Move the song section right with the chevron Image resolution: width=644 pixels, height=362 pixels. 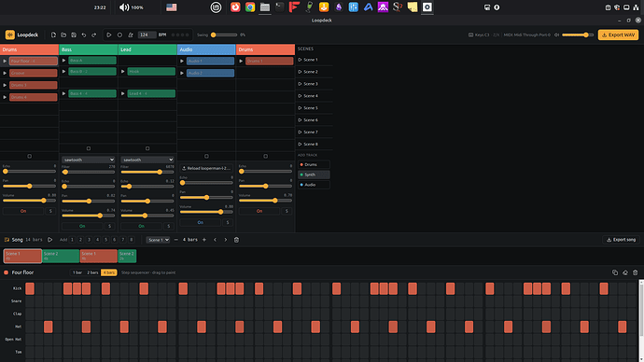pos(226,240)
